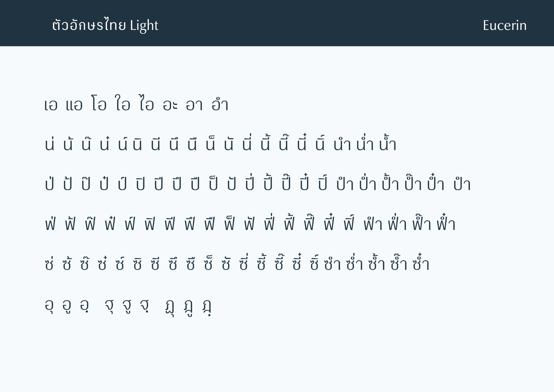Select the 'นิ' glyph sample

tap(137, 144)
